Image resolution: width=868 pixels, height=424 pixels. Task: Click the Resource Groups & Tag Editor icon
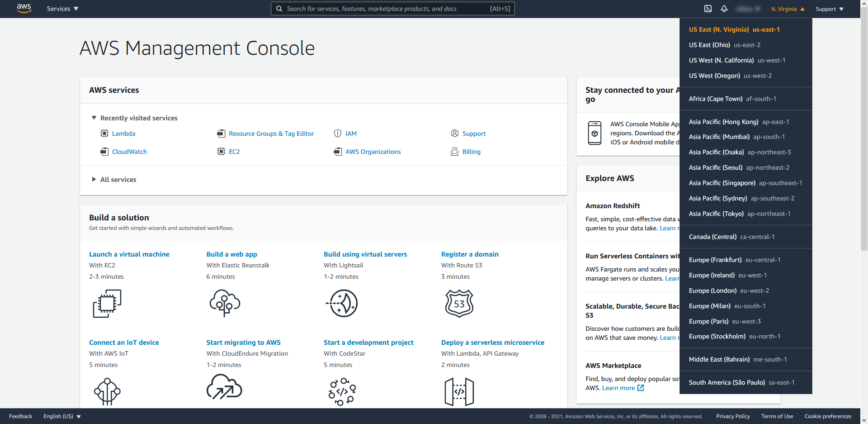(221, 133)
